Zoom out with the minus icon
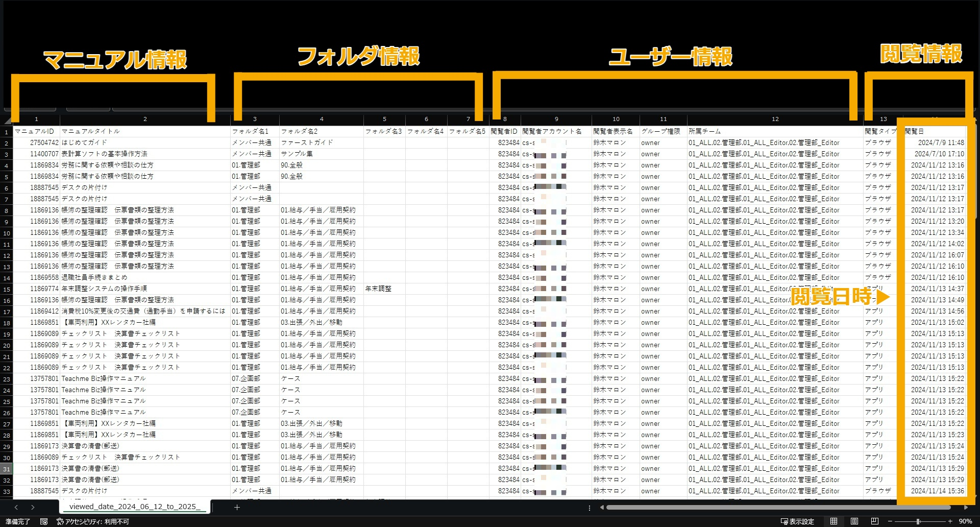 click(x=890, y=522)
